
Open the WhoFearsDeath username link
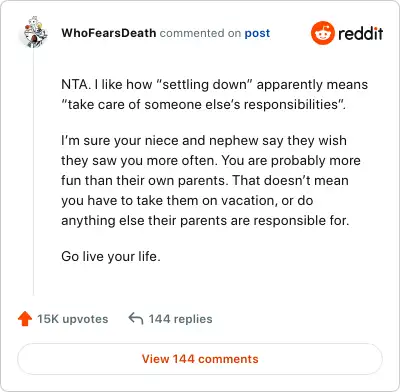point(109,33)
